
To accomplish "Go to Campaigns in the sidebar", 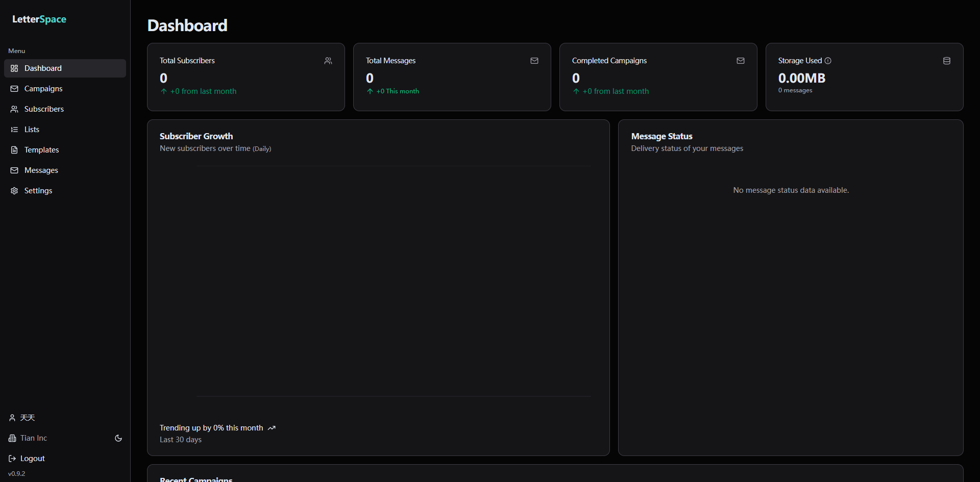I will coord(65,89).
